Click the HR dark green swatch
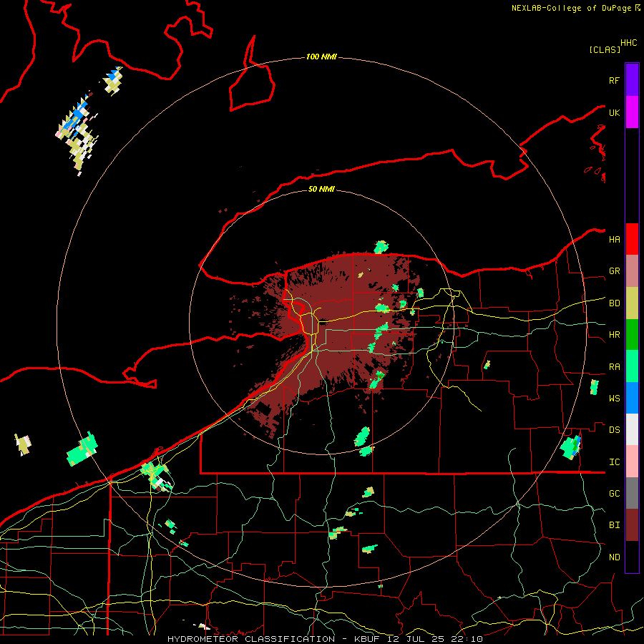 [632, 334]
